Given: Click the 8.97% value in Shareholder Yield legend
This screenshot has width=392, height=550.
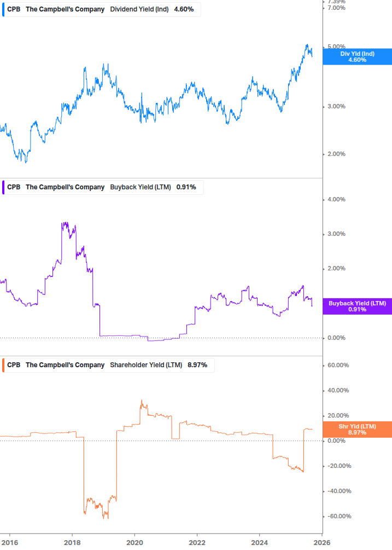Looking at the screenshot, I should pos(197,365).
